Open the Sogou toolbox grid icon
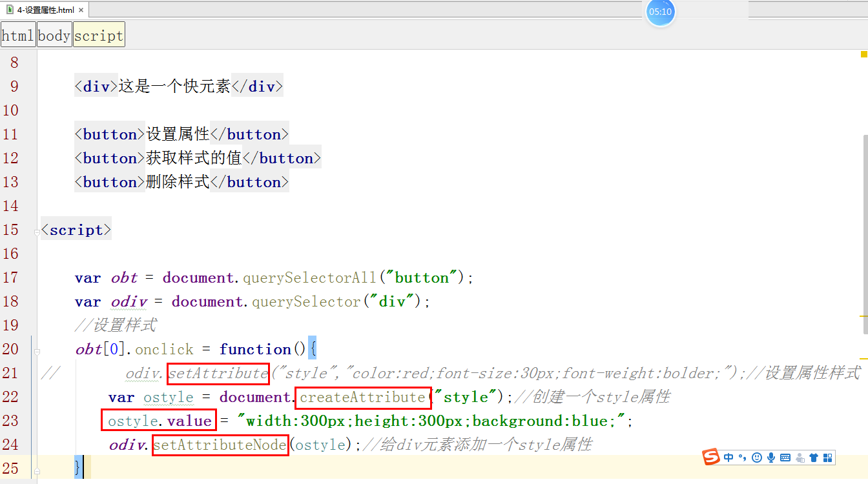 click(828, 457)
